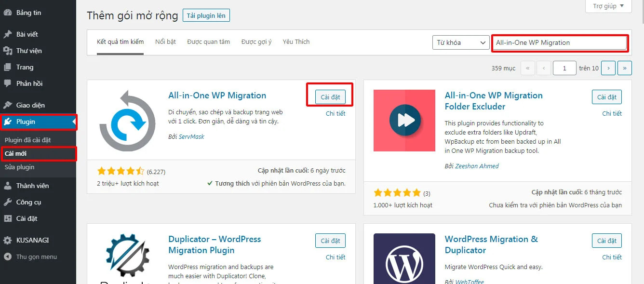
Task: Open Bảng tin dashboard in sidebar
Action: click(29, 13)
